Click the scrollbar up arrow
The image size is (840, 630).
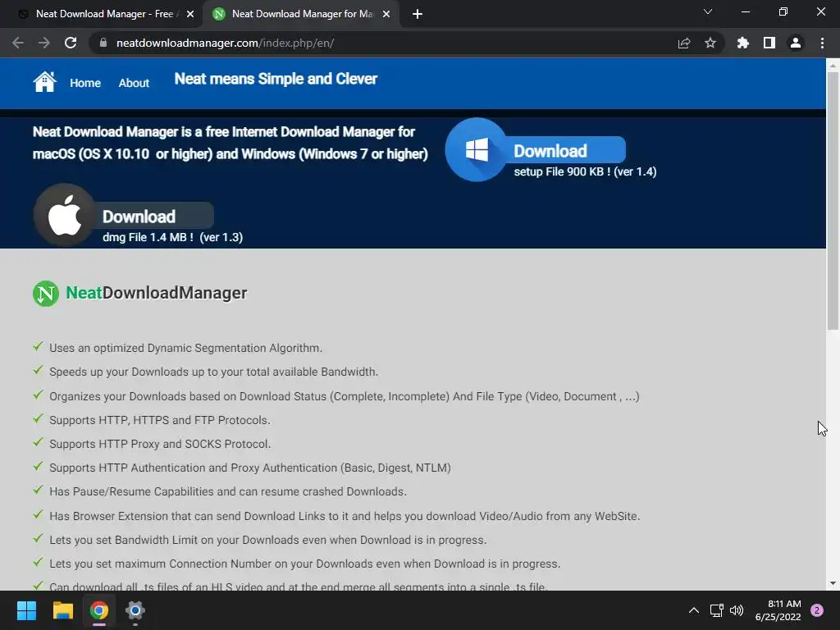coord(833,65)
